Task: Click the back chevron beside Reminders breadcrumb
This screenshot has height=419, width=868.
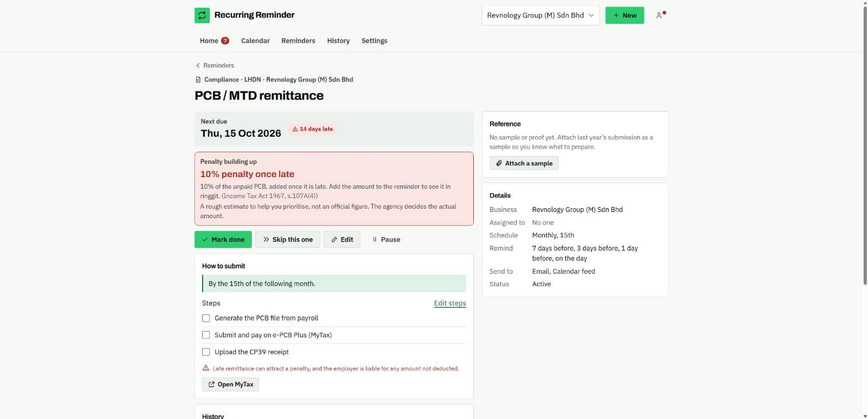Action: coord(198,65)
